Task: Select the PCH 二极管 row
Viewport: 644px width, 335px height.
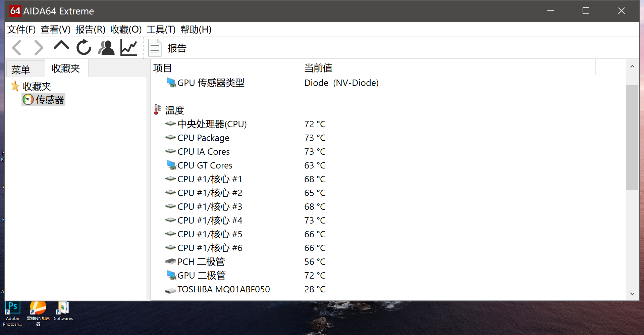Action: coord(388,261)
